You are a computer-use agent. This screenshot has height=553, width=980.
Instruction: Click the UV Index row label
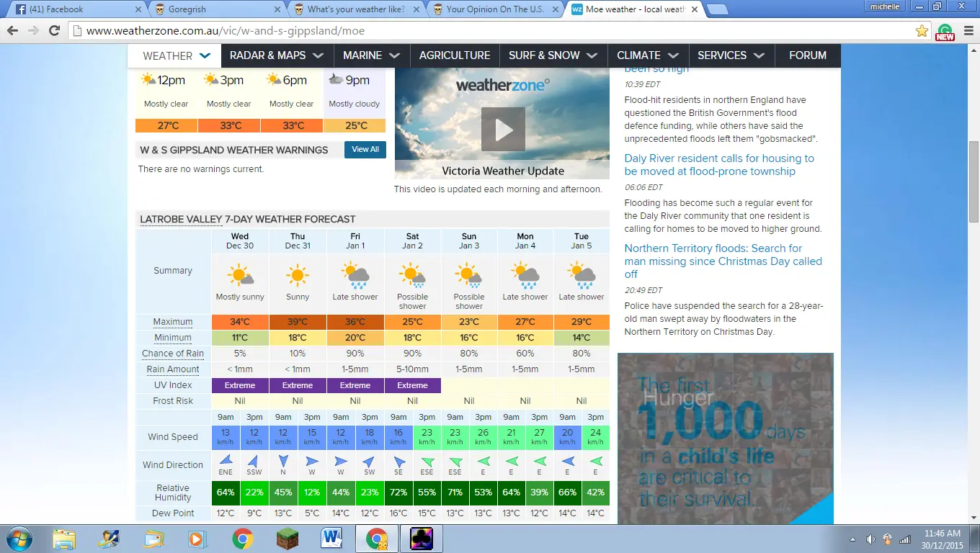click(173, 385)
